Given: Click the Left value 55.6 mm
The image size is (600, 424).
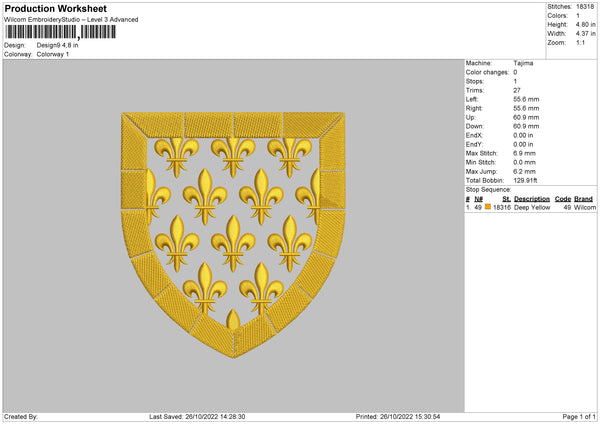Looking at the screenshot, I should point(526,99).
